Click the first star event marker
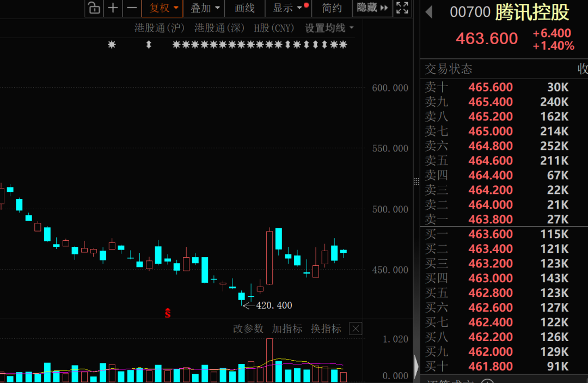 point(112,45)
